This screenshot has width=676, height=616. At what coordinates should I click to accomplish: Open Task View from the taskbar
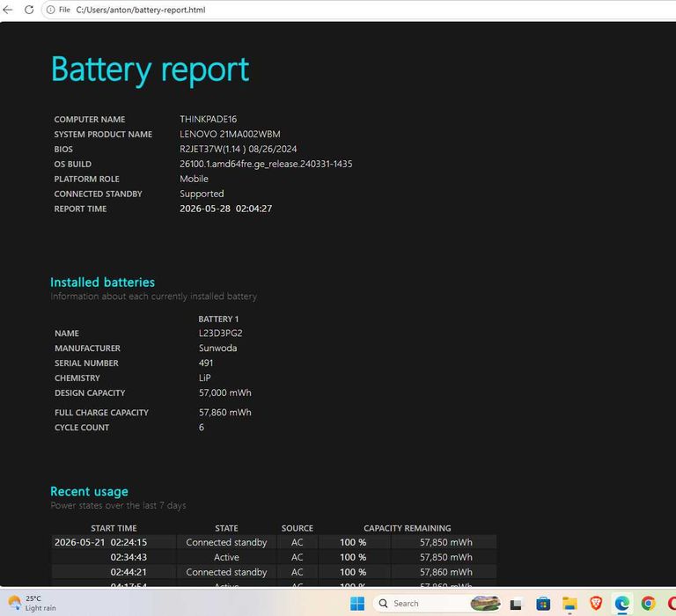click(x=516, y=605)
